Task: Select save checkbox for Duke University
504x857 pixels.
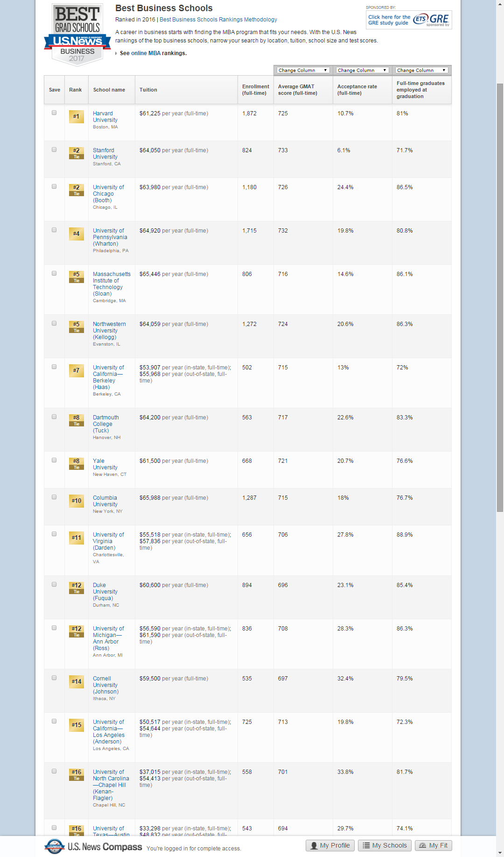Action: (54, 584)
